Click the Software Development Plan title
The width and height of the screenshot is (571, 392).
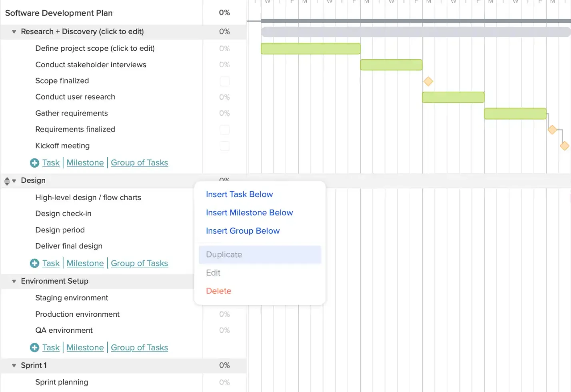(x=59, y=13)
